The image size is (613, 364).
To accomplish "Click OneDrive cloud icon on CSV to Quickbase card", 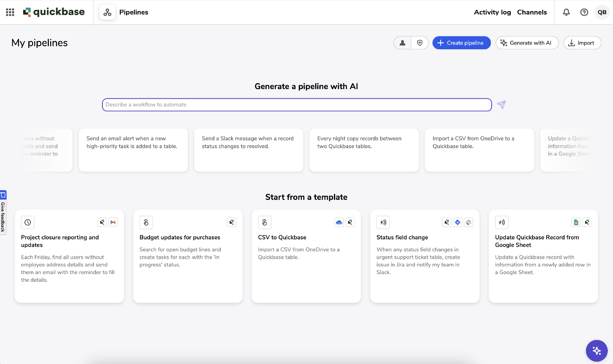I will click(339, 223).
